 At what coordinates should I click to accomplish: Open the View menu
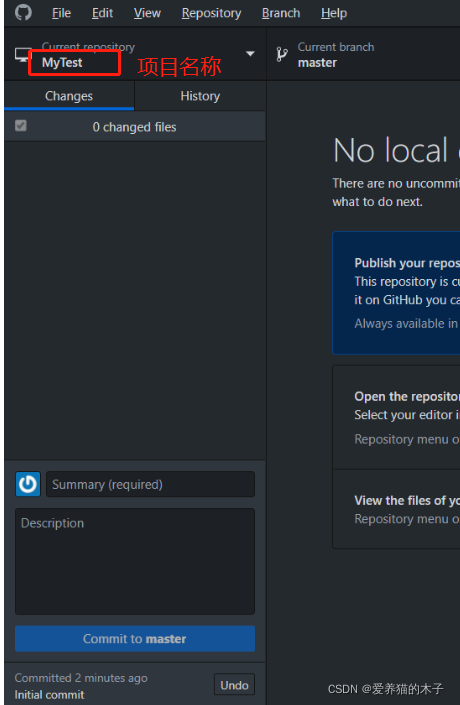[147, 13]
